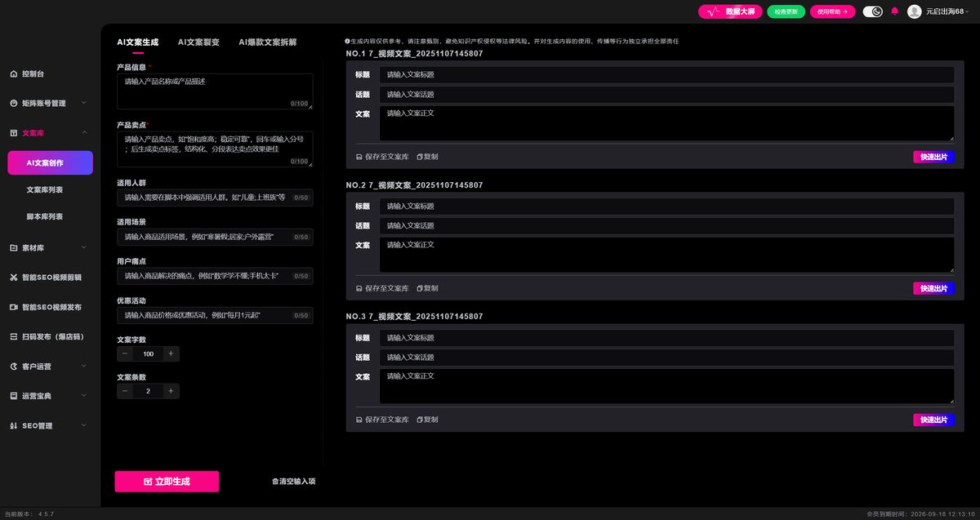The width and height of the screenshot is (980, 520).
Task: Expand the 客户运营 menu
Action: pyautogui.click(x=48, y=366)
